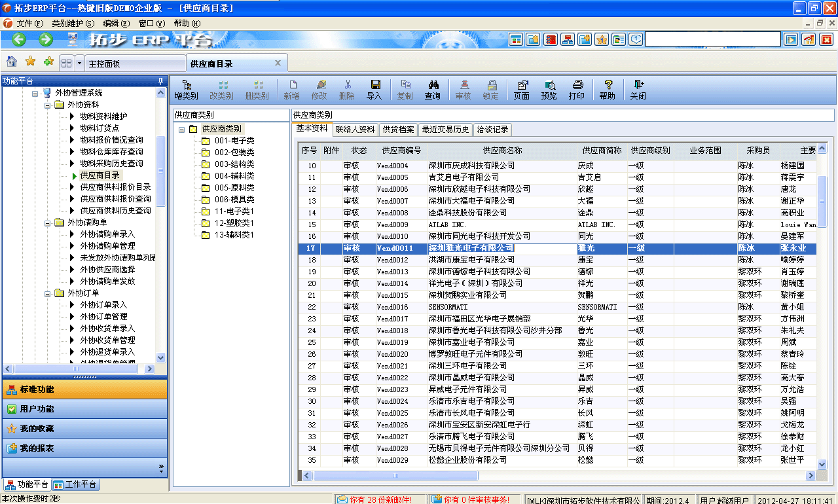This screenshot has width=838, height=504.
Task: Click the horizontal scrollbar below the supplier grid
Action: (x=396, y=476)
